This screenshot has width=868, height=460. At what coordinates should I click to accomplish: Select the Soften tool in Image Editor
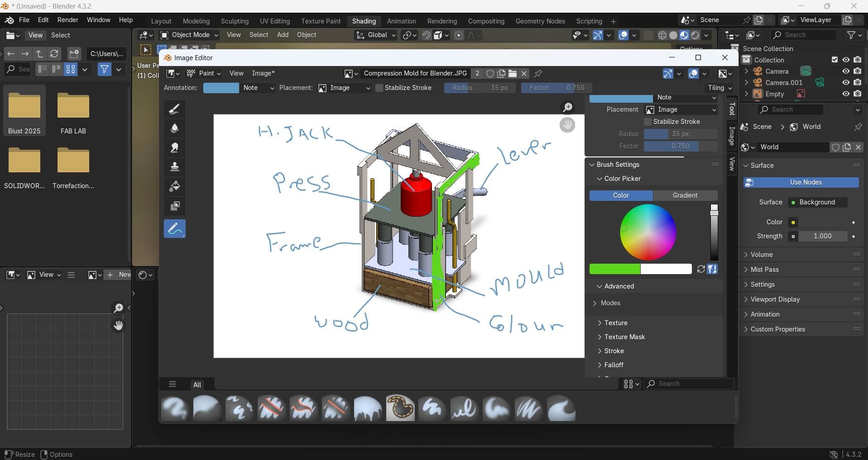[174, 128]
